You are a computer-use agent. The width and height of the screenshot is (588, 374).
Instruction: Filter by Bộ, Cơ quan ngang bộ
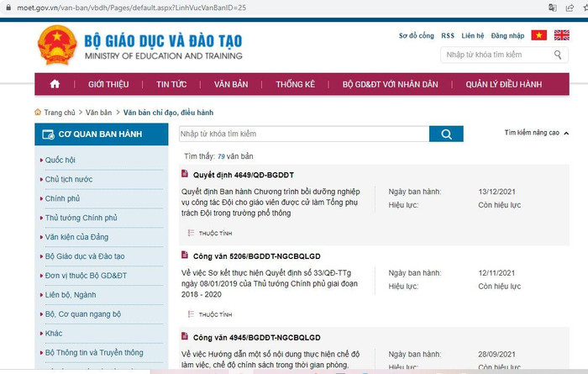pos(83,314)
